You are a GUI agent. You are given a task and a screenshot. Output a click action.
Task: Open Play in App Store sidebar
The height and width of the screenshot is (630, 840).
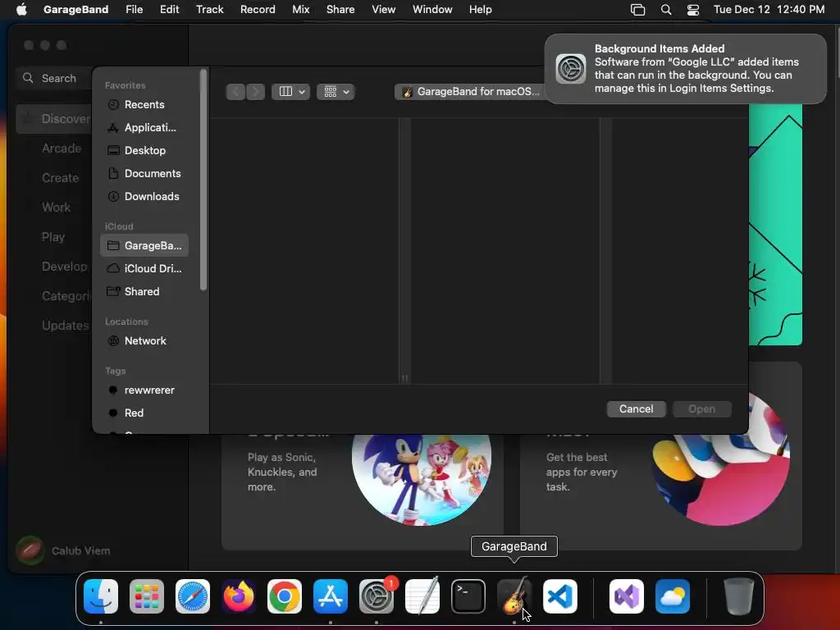(x=53, y=237)
